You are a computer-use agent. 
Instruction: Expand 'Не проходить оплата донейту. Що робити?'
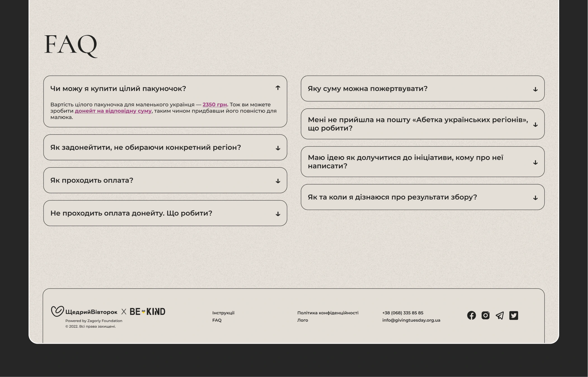[165, 213]
